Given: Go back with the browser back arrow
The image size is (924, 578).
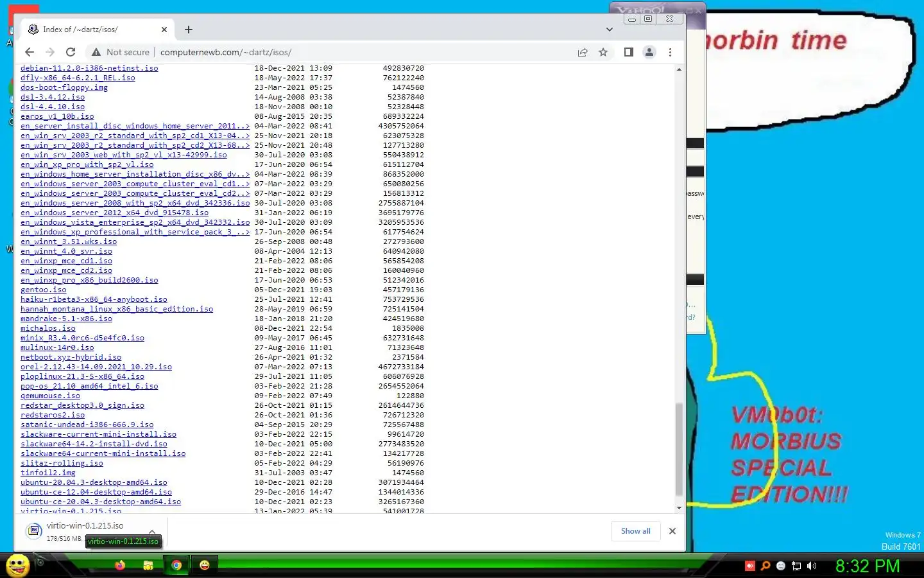Looking at the screenshot, I should tap(30, 52).
